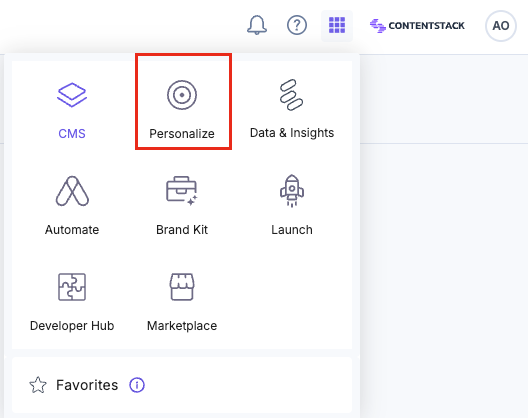The width and height of the screenshot is (528, 418).
Task: Click the Personalize label
Action: pyautogui.click(x=182, y=134)
